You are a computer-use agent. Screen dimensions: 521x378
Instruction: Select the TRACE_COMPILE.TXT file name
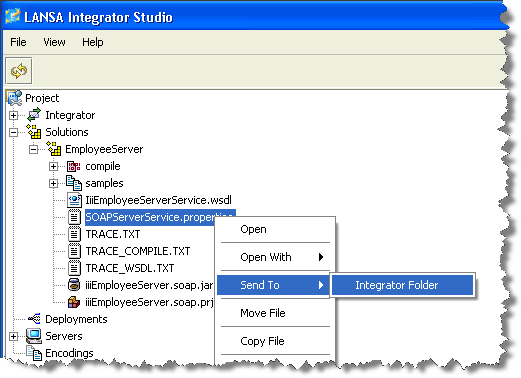click(x=138, y=251)
